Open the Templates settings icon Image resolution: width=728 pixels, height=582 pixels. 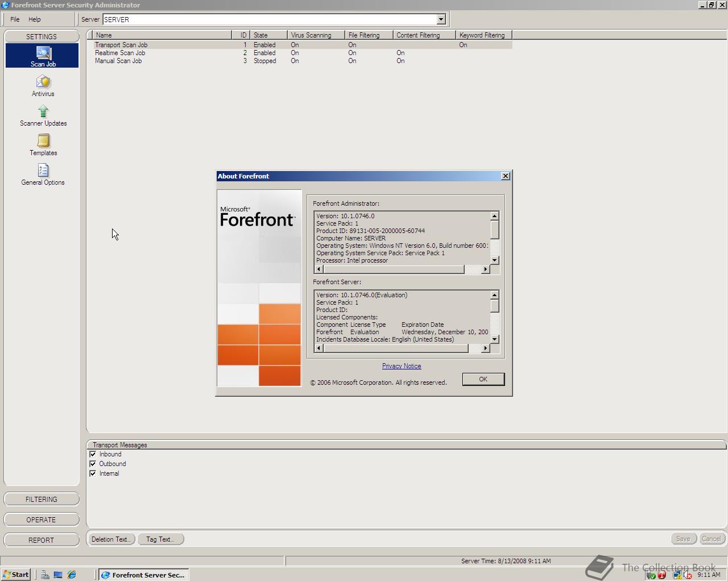43,145
